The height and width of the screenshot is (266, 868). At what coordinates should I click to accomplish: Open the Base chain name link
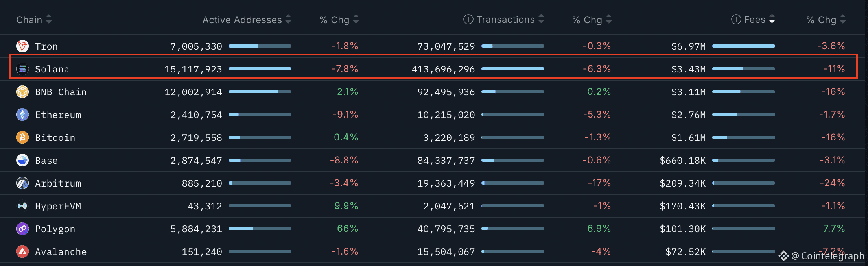point(46,161)
